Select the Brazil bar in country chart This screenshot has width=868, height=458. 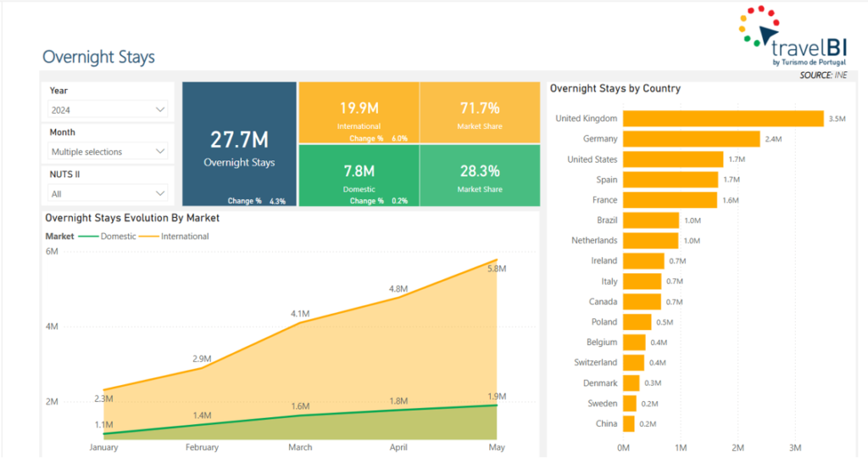click(x=651, y=220)
